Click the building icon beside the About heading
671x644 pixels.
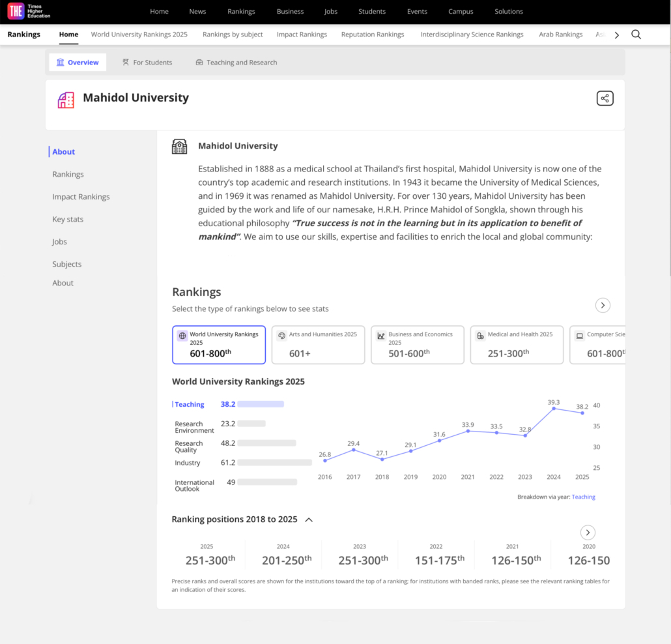click(x=179, y=146)
